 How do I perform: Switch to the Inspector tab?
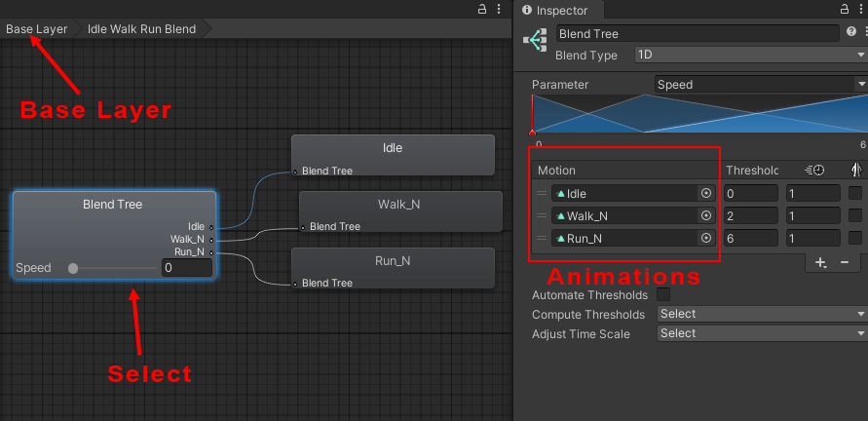coord(562,10)
